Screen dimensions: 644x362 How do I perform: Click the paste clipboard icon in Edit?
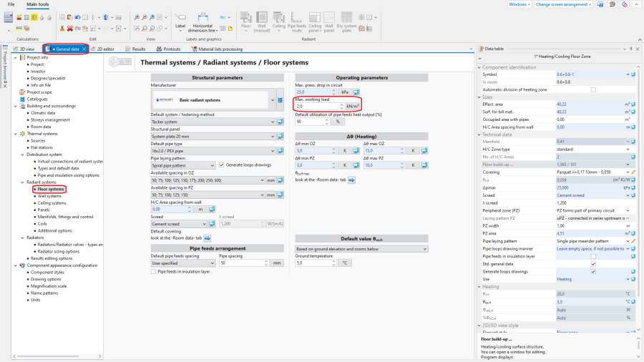70,17
